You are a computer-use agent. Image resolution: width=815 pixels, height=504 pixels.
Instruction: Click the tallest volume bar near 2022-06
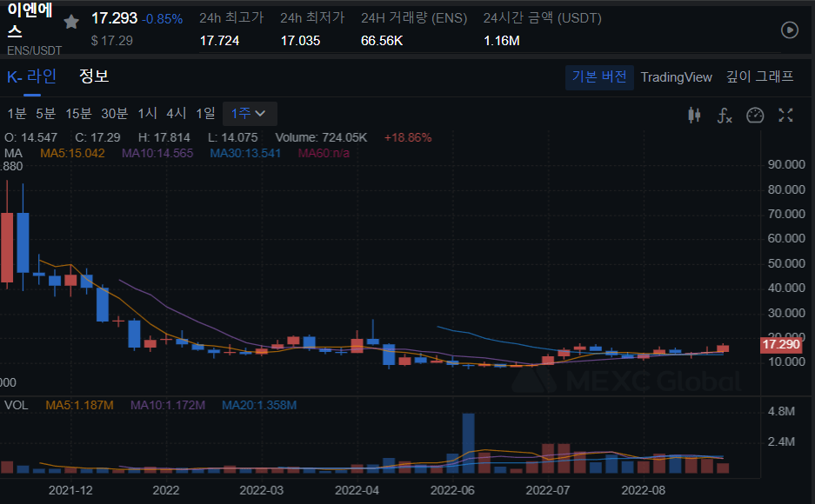point(468,443)
